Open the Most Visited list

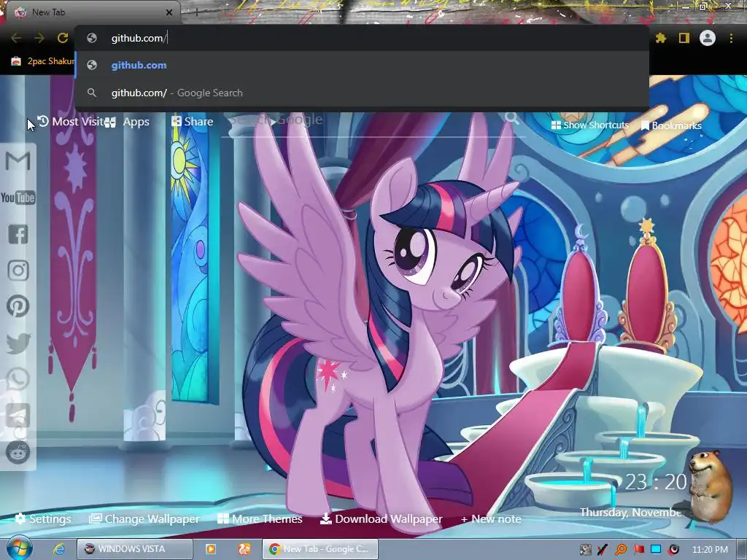71,122
